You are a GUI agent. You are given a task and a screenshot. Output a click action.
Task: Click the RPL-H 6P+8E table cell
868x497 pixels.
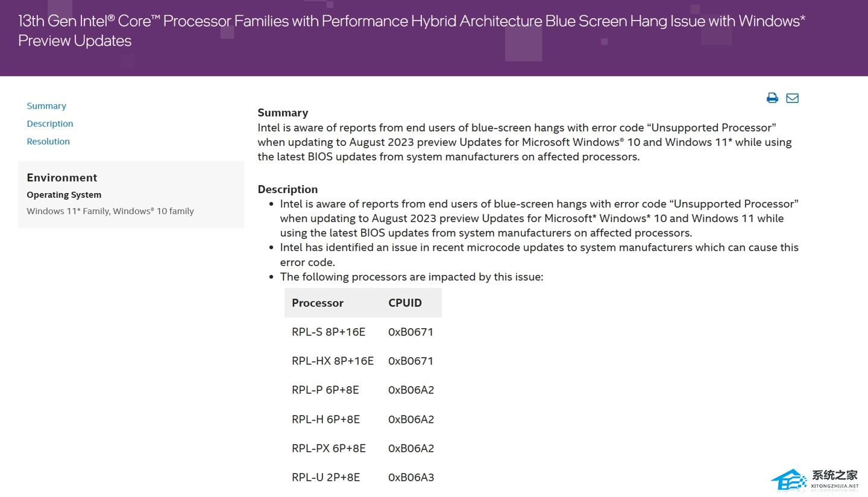pos(325,419)
